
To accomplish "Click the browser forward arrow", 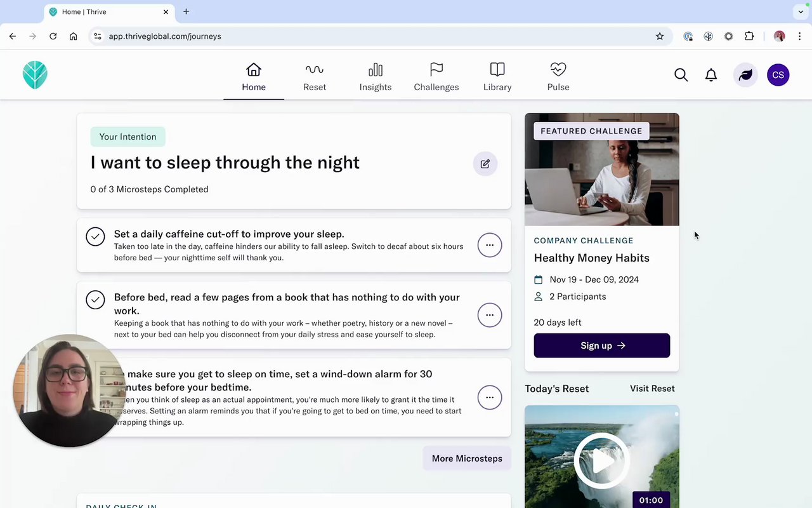I will [33, 36].
